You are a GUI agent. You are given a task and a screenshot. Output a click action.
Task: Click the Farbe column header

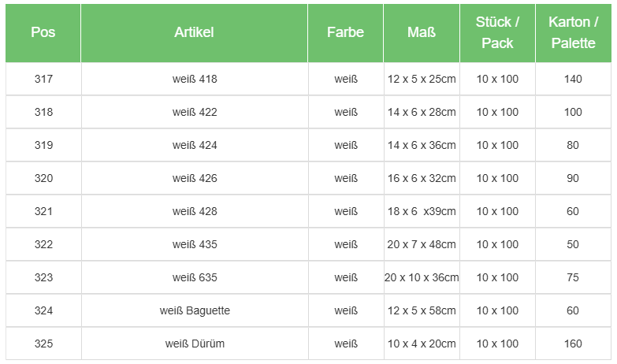point(345,32)
